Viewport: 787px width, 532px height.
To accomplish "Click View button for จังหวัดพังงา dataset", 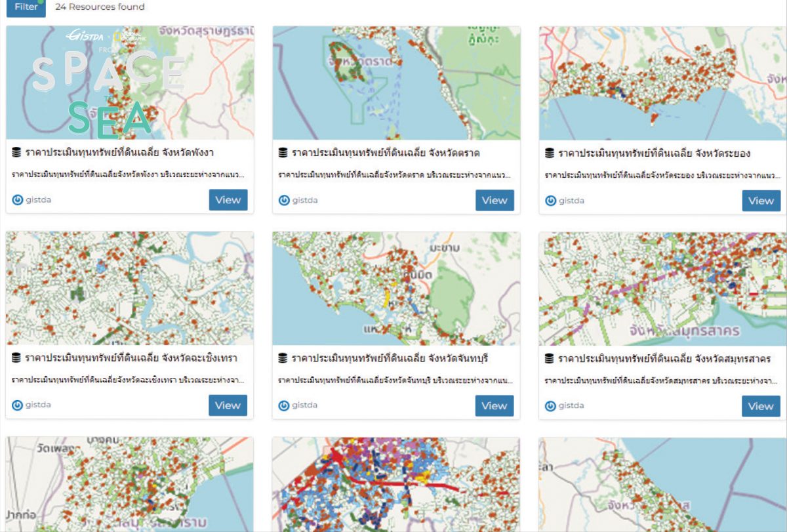I will coord(228,200).
